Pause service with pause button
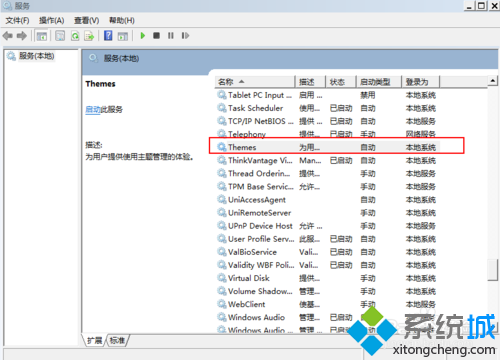Viewport: 500px width, 360px height. (171, 36)
